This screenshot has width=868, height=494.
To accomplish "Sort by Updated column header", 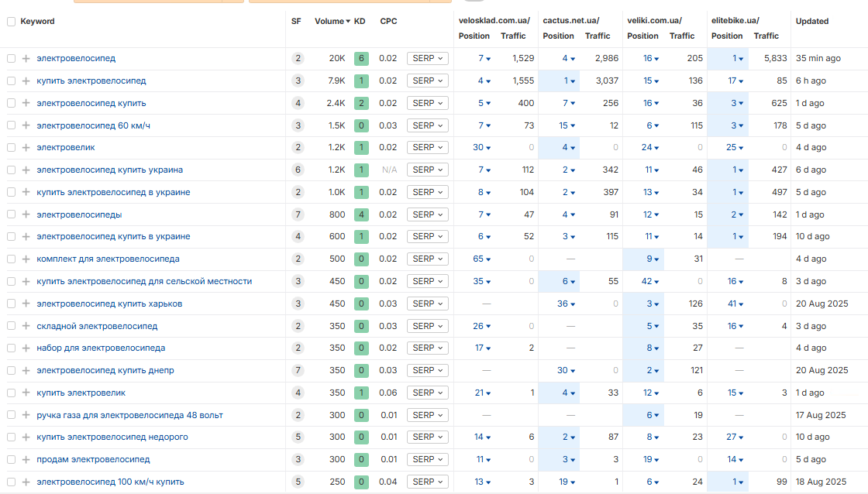I will point(812,21).
